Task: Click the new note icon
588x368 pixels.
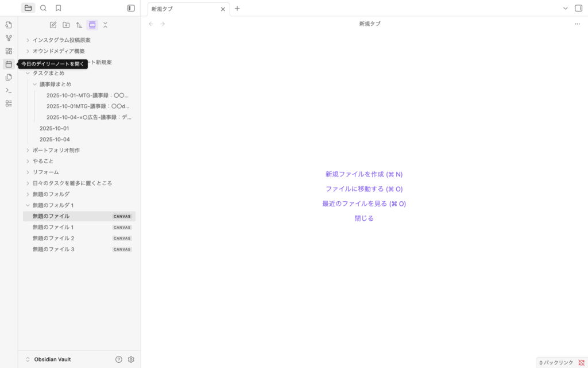Action: (x=53, y=25)
